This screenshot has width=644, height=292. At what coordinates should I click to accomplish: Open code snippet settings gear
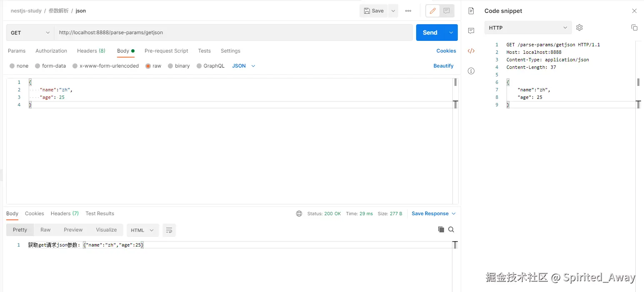(579, 28)
